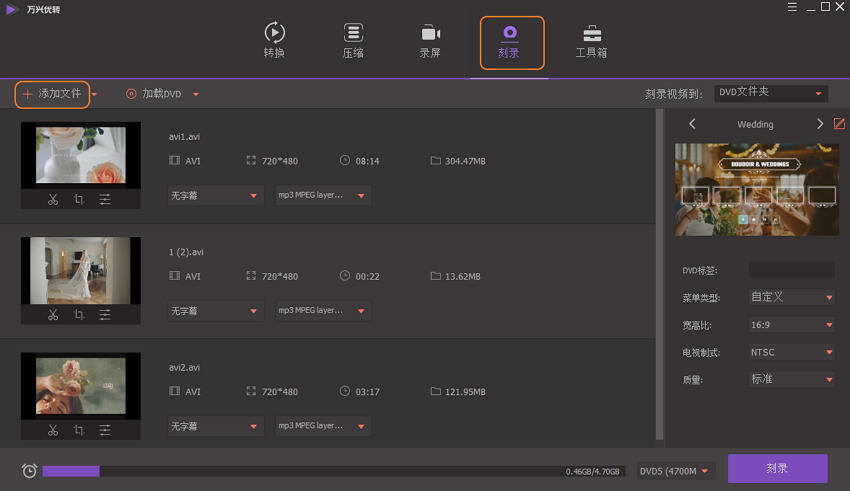Open the audio track dropdown for avi1.avi
Screen dimensions: 850x491
point(323,196)
